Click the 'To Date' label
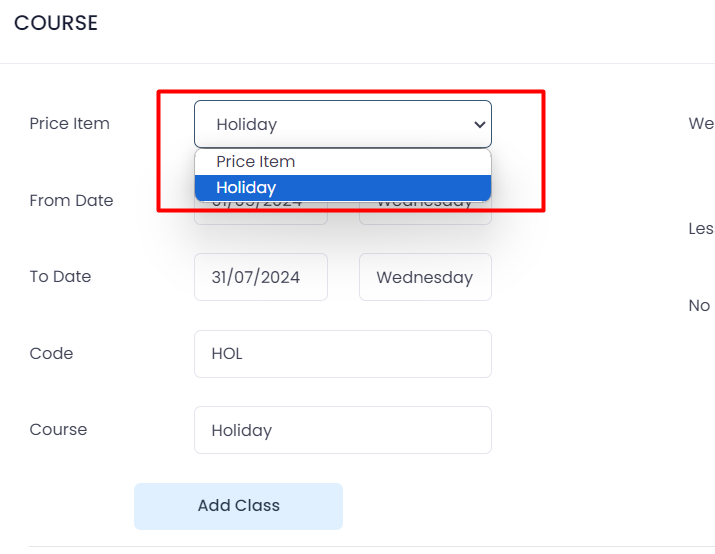715x554 pixels. [60, 277]
